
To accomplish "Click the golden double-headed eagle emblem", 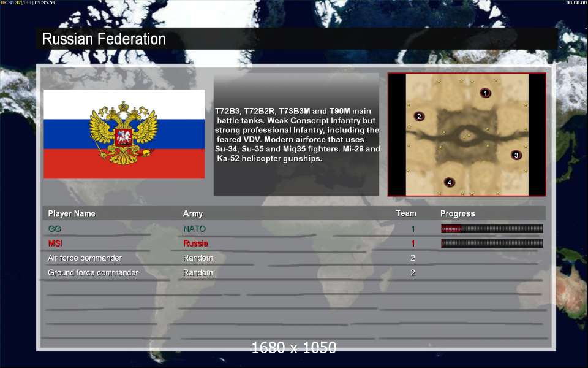I will 124,132.
